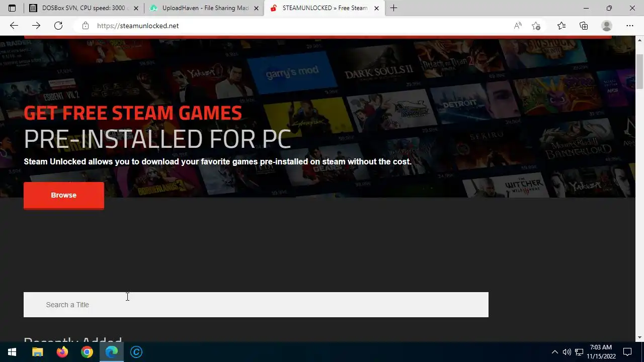This screenshot has height=362, width=644.
Task: Close the UploadHaven tab
Action: pos(256,8)
